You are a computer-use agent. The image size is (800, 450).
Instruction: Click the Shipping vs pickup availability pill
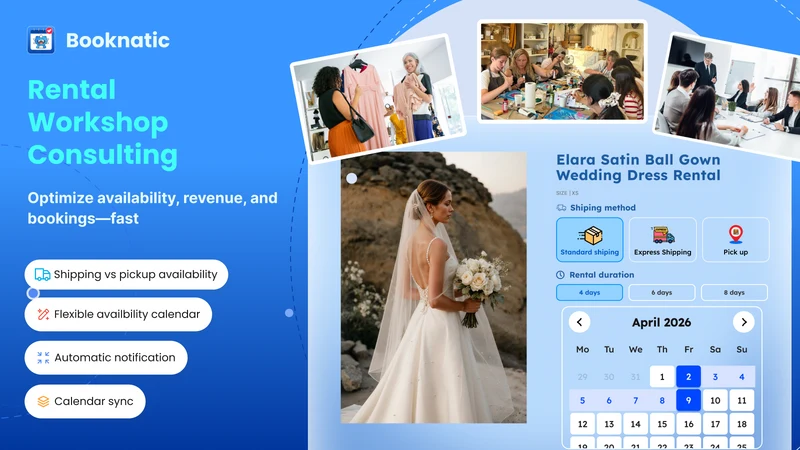(126, 274)
